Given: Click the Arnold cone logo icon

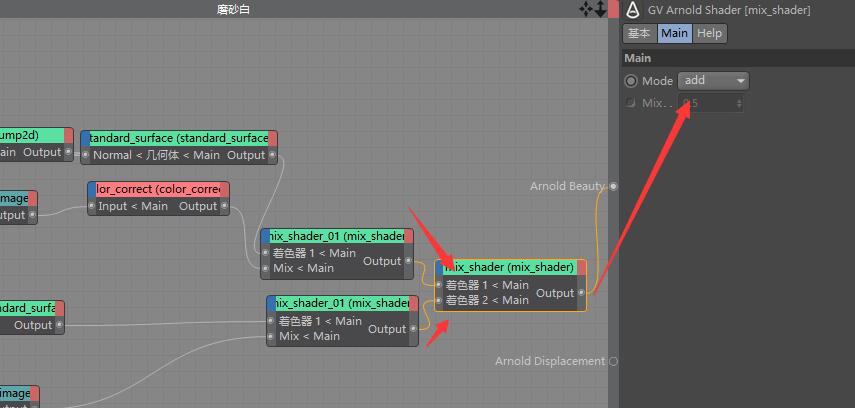Looking at the screenshot, I should (x=633, y=10).
